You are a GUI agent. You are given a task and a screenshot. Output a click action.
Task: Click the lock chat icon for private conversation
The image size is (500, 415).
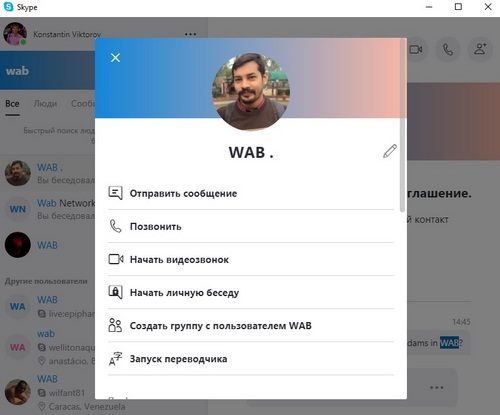tap(115, 292)
